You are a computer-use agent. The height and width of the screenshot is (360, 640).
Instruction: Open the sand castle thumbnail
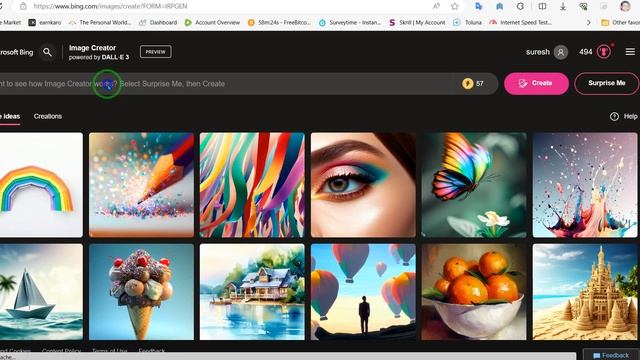585,292
